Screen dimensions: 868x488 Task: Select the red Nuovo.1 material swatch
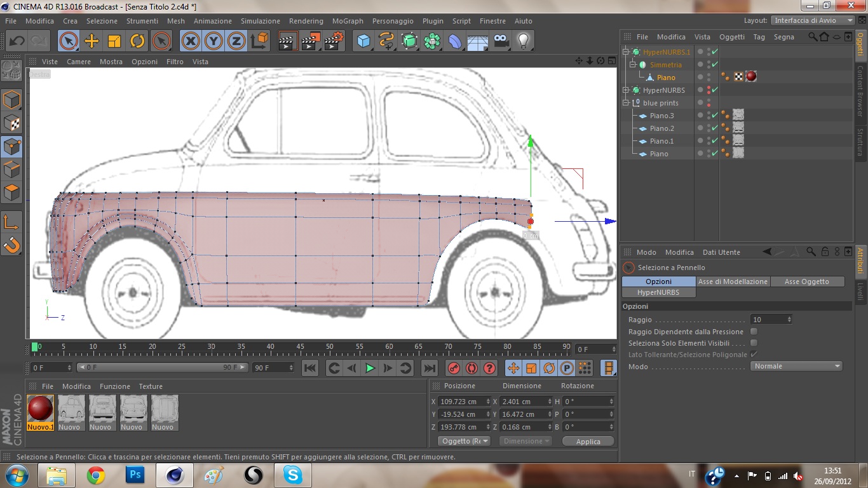click(x=40, y=409)
